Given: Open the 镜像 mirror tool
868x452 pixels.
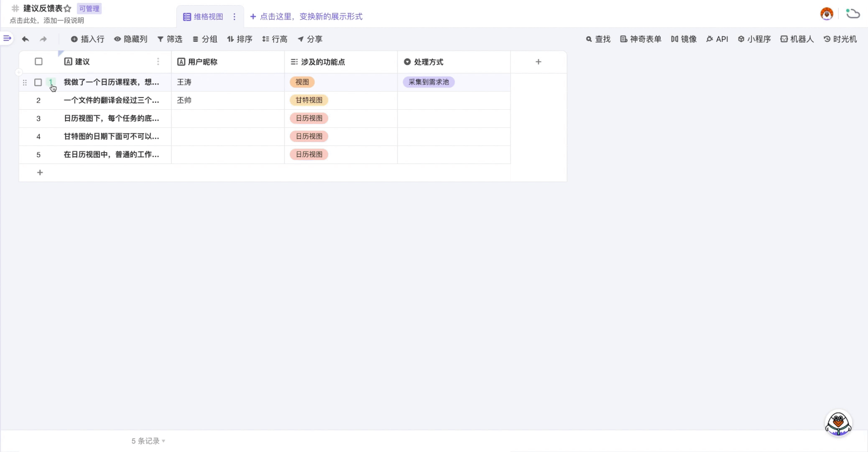Looking at the screenshot, I should point(684,39).
